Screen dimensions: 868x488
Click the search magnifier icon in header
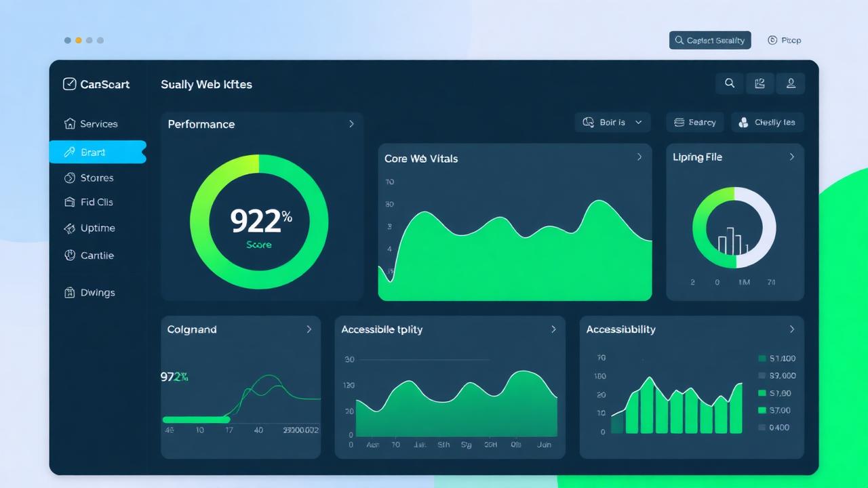[730, 83]
